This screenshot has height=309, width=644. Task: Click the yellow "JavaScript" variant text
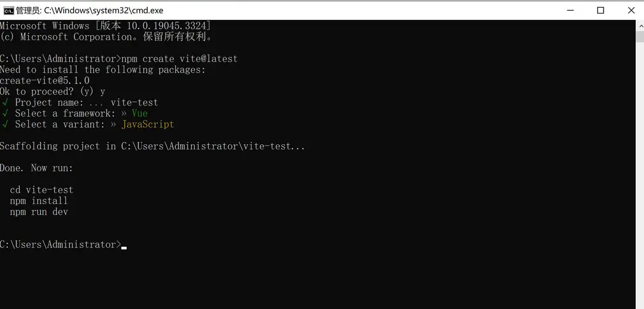148,124
